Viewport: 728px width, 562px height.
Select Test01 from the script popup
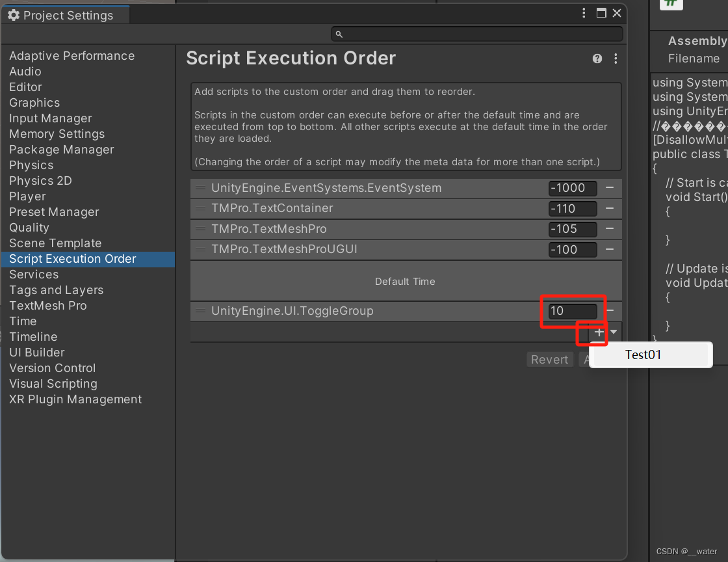click(x=643, y=355)
